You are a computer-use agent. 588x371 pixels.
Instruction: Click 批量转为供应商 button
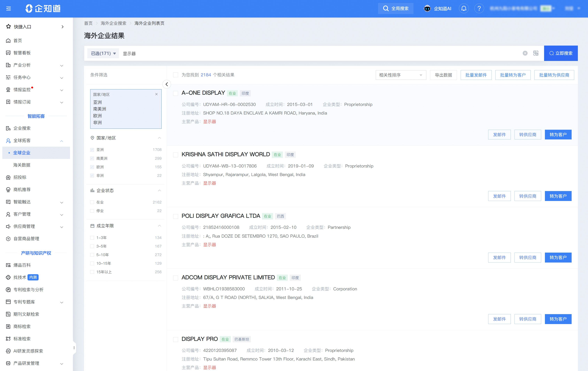point(554,75)
